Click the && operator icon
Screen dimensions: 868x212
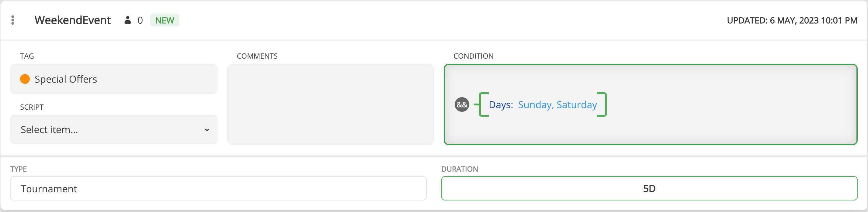462,105
